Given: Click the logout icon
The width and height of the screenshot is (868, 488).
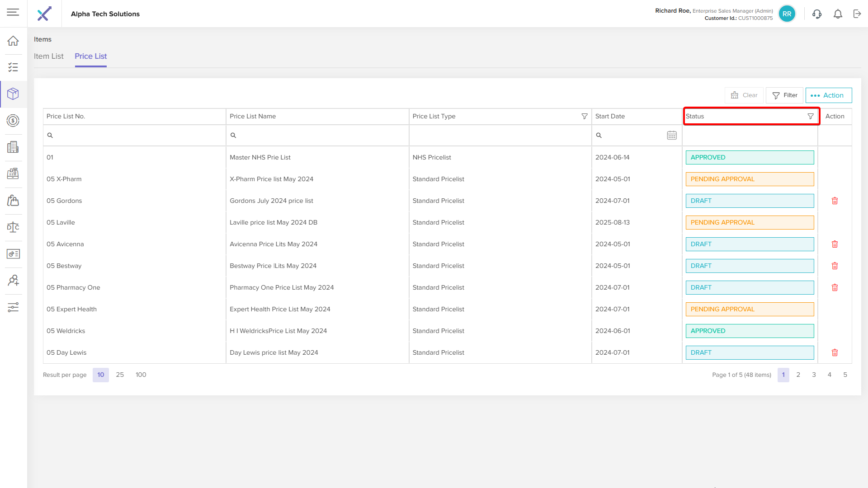Looking at the screenshot, I should (x=857, y=14).
